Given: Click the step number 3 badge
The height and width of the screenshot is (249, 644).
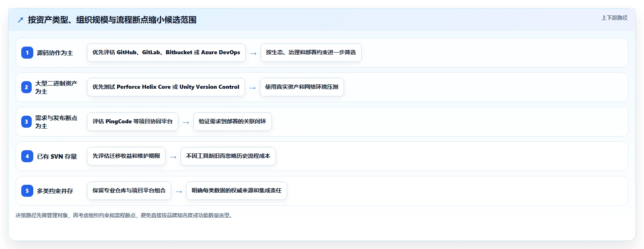Looking at the screenshot, I should (x=26, y=122).
